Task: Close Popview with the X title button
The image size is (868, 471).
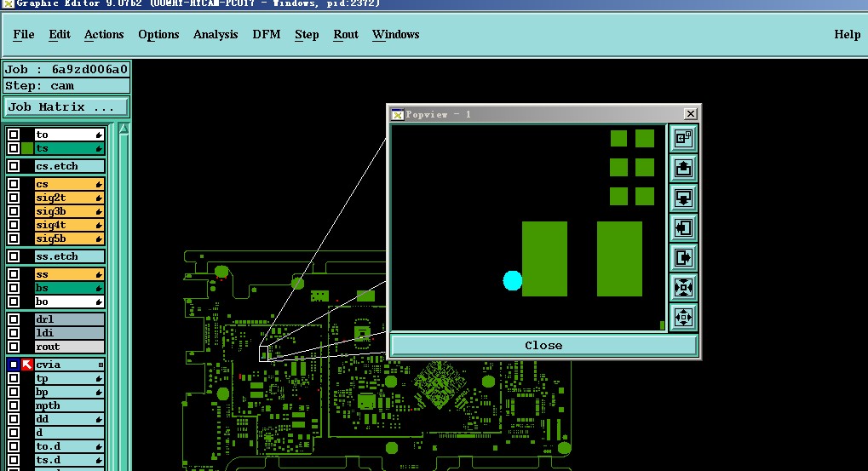Action: (690, 113)
